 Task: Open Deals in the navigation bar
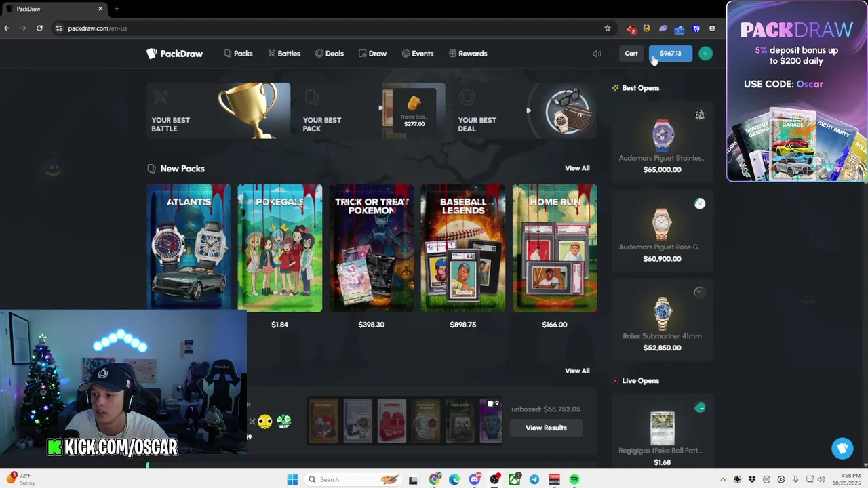[330, 54]
